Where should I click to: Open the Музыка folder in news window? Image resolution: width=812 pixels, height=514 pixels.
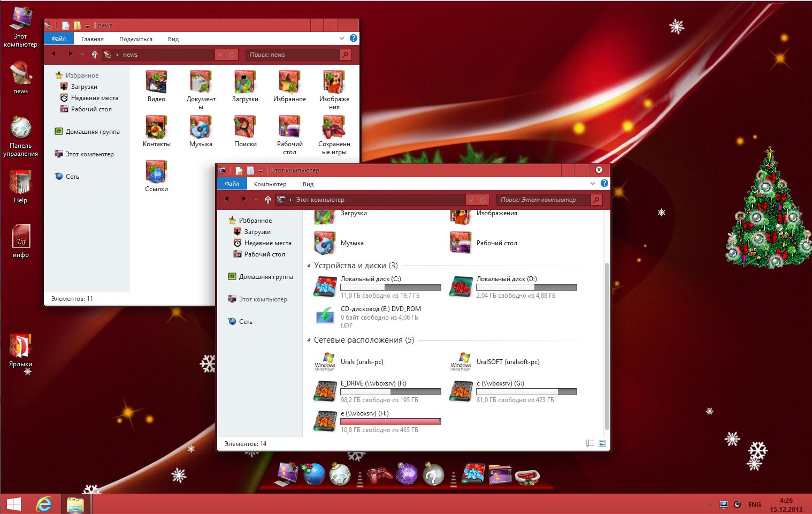201,130
